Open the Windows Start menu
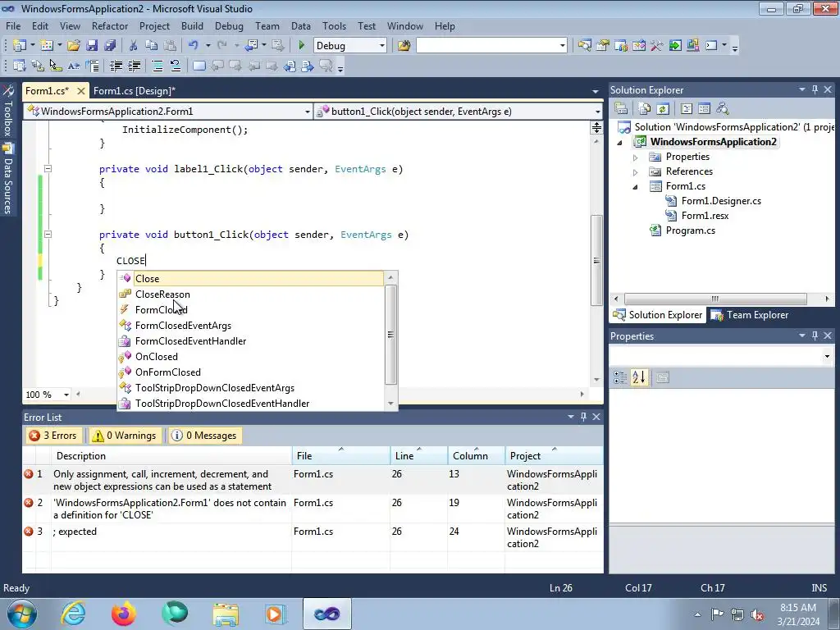The height and width of the screenshot is (630, 840). pos(21,614)
